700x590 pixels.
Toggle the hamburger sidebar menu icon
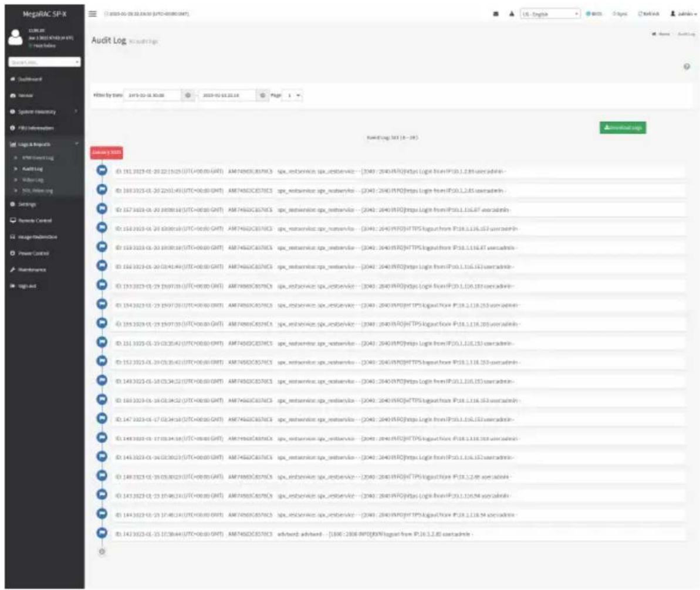[92, 13]
